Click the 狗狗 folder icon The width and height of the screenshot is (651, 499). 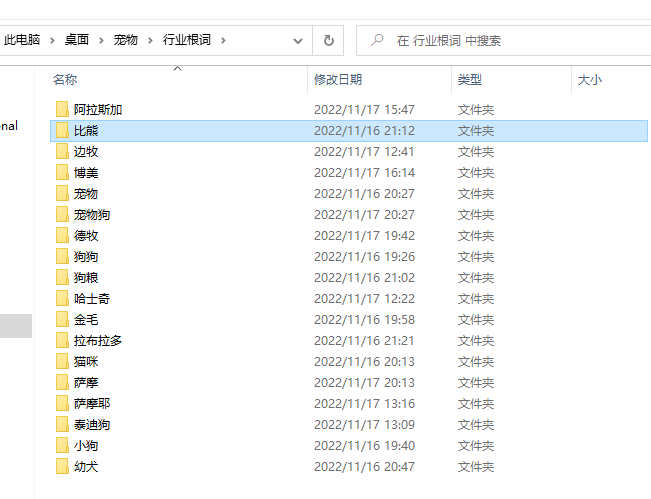62,257
